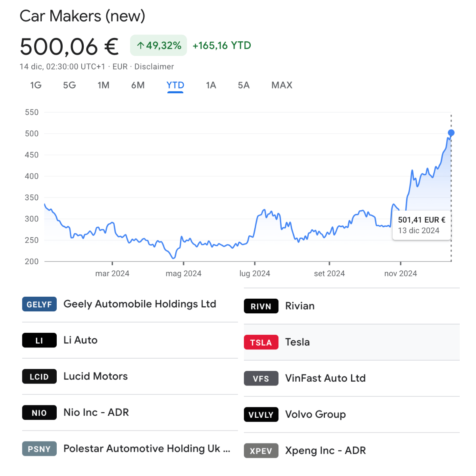Viewport: 476px width, 476px height.
Task: Click the XPEV ticker badge
Action: click(x=261, y=451)
